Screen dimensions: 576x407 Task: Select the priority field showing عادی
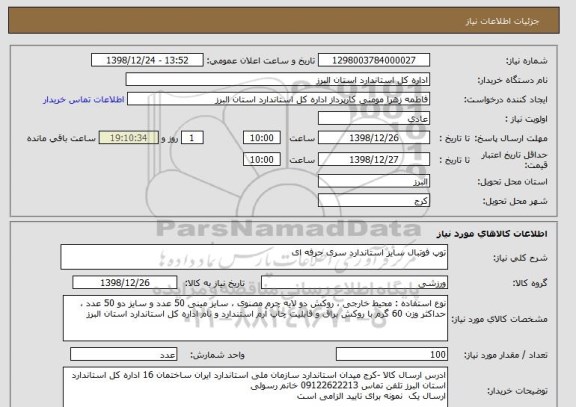(374, 119)
